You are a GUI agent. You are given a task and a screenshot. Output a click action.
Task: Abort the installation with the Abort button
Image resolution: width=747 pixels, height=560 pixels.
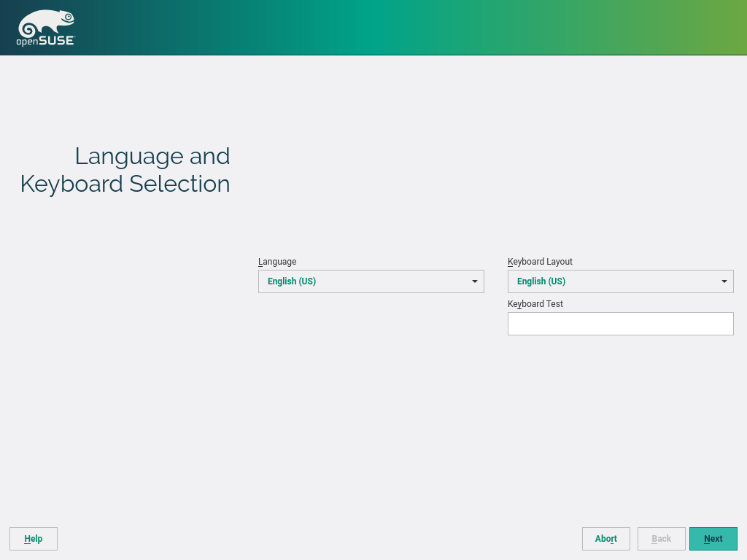[x=605, y=539]
